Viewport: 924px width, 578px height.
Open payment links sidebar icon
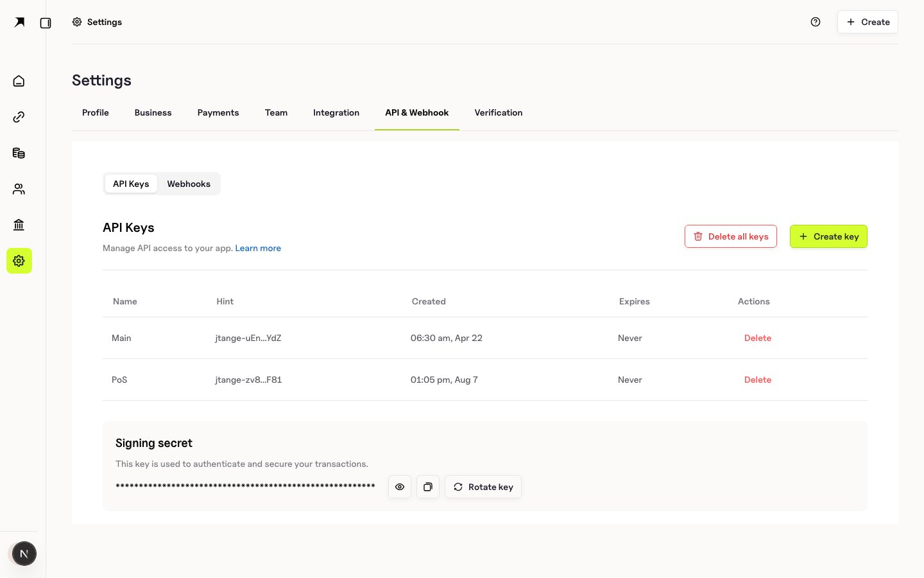19,117
